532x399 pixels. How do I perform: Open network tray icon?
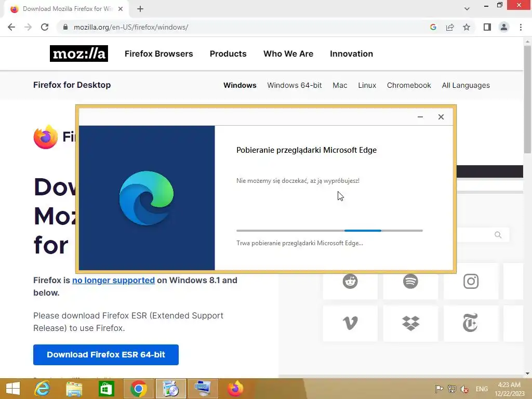click(451, 389)
